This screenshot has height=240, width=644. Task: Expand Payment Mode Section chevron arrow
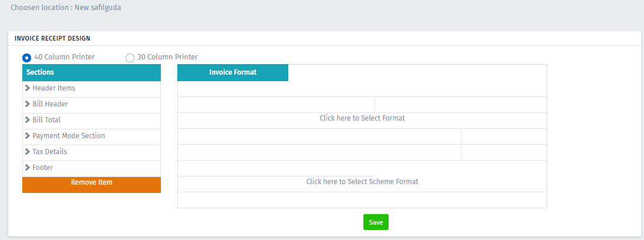(x=28, y=136)
